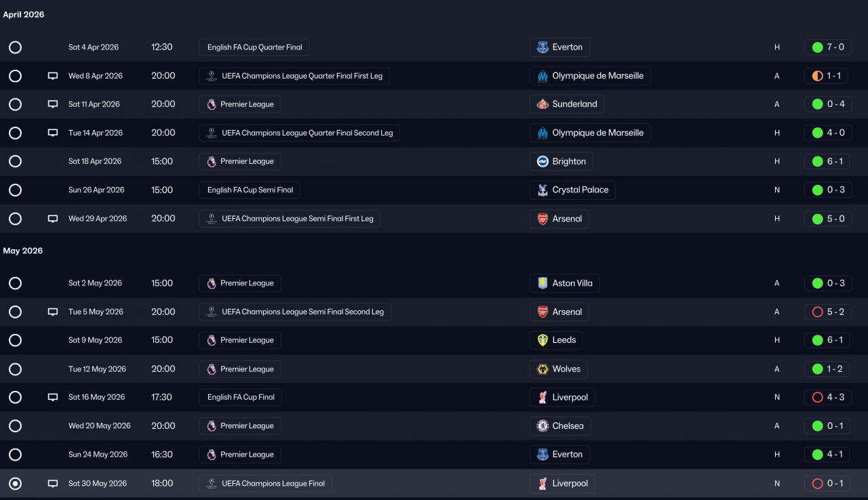This screenshot has width=868, height=500.
Task: Select radio button for Sat 4 Apr fixture
Action: (15, 47)
